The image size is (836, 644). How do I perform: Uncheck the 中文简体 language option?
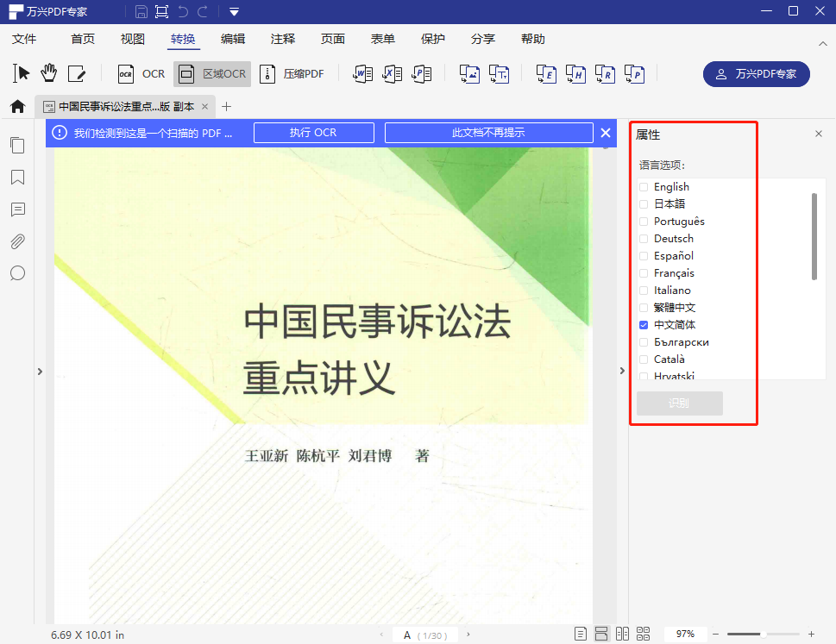[643, 325]
